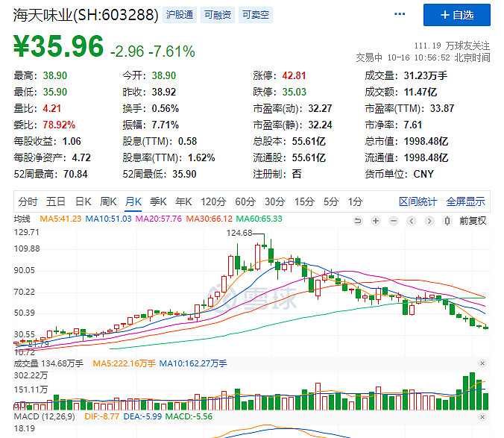The image size is (504, 438).
Task: Open 全屏显示 fullscreen view
Action: point(465,201)
